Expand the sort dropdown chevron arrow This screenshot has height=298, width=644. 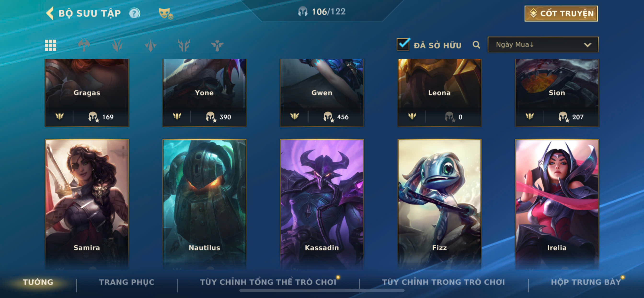[x=587, y=45]
